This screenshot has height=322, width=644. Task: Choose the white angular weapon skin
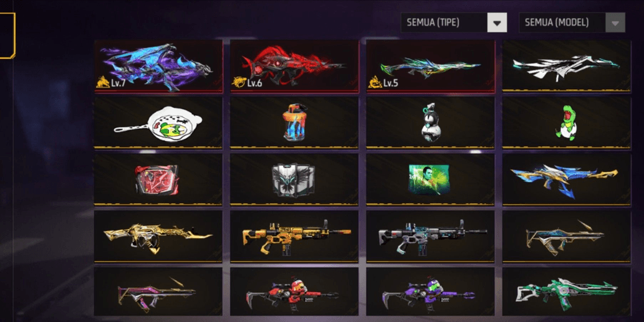coord(566,66)
